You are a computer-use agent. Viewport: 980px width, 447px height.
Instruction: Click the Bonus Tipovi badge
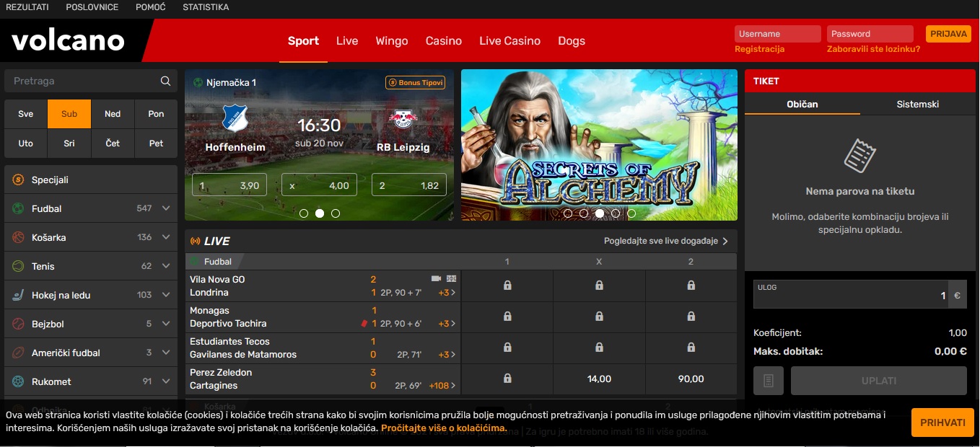[x=415, y=83]
